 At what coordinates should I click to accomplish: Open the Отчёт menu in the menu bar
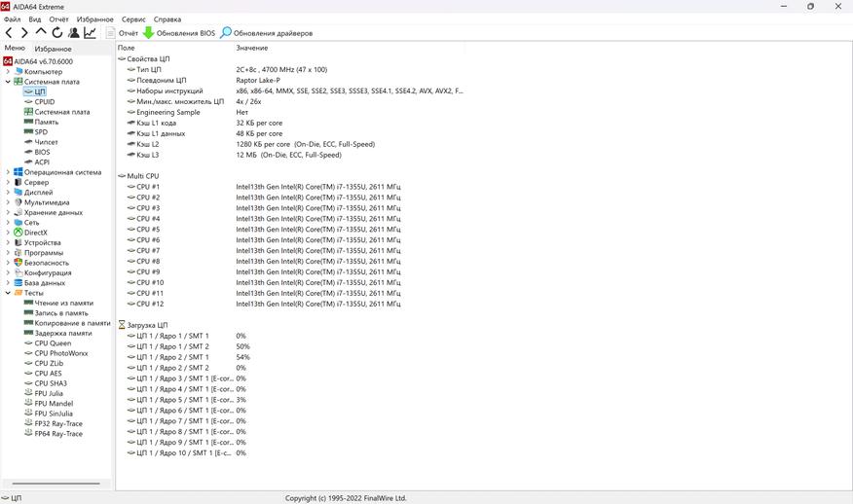pos(58,19)
